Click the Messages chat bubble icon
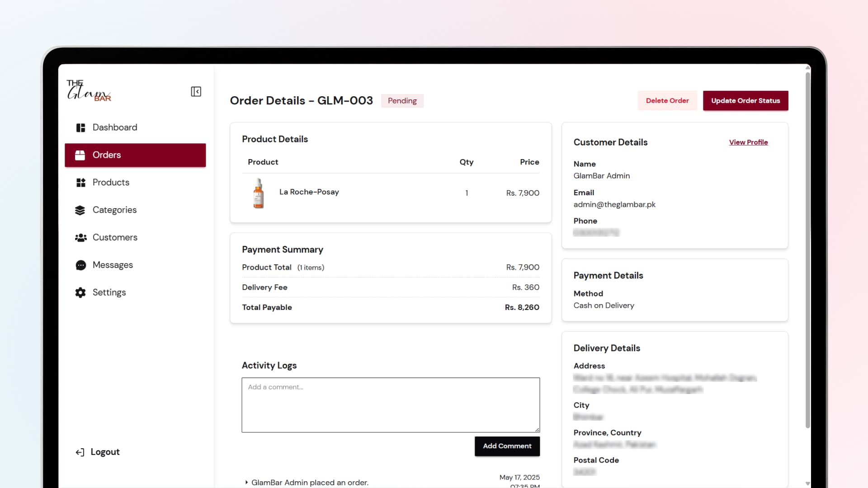The image size is (868, 488). tap(80, 265)
